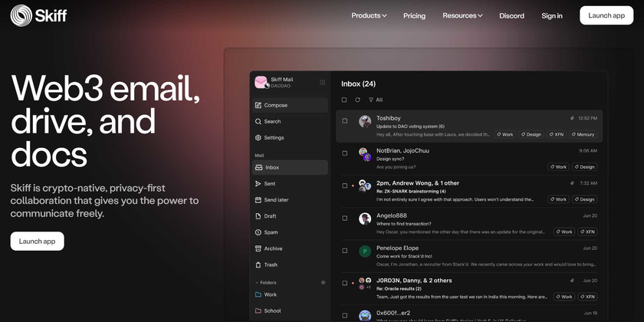Check the Toshiboy email checkbox
Screen dimensions: 644x322
pos(345,121)
